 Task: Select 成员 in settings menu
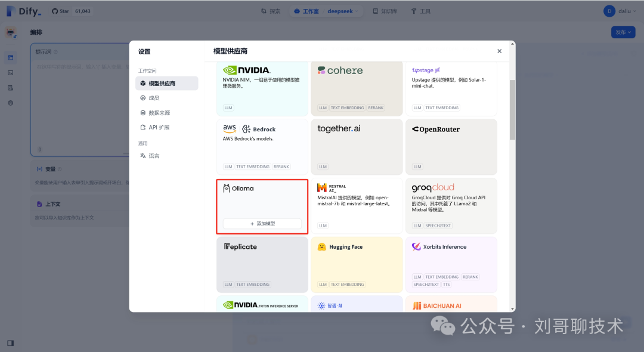tap(167, 98)
